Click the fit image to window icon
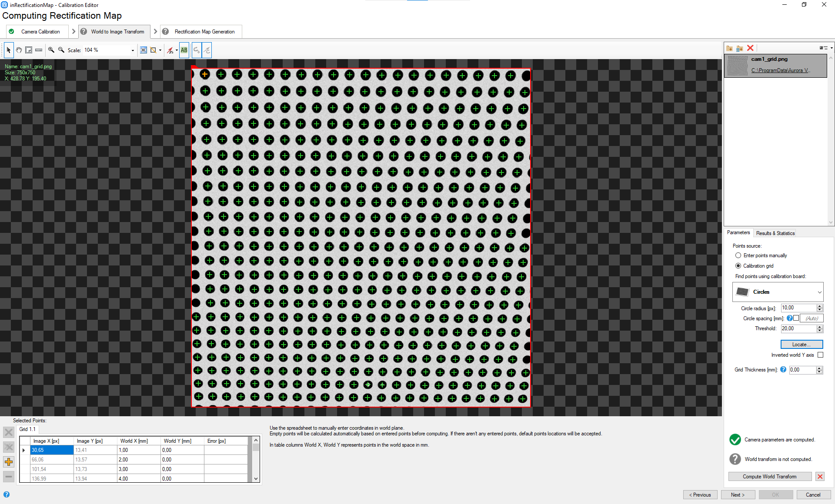The image size is (835, 504). pos(144,50)
